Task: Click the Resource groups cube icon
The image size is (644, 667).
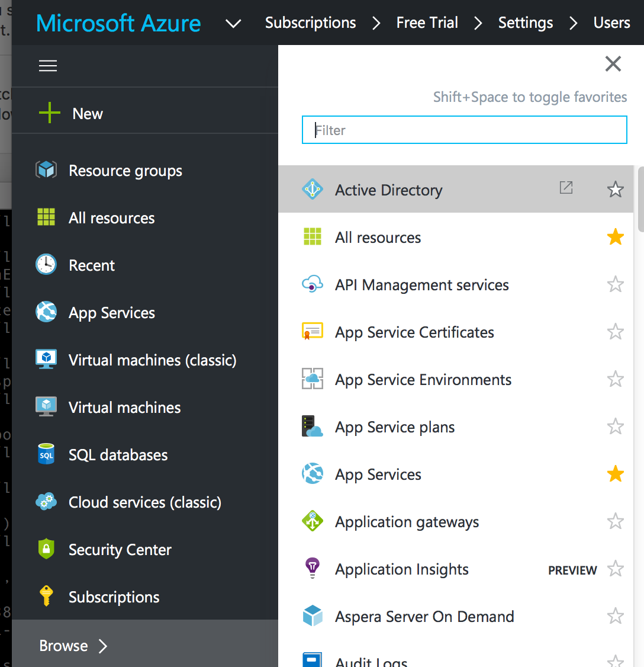Action: coord(46,171)
